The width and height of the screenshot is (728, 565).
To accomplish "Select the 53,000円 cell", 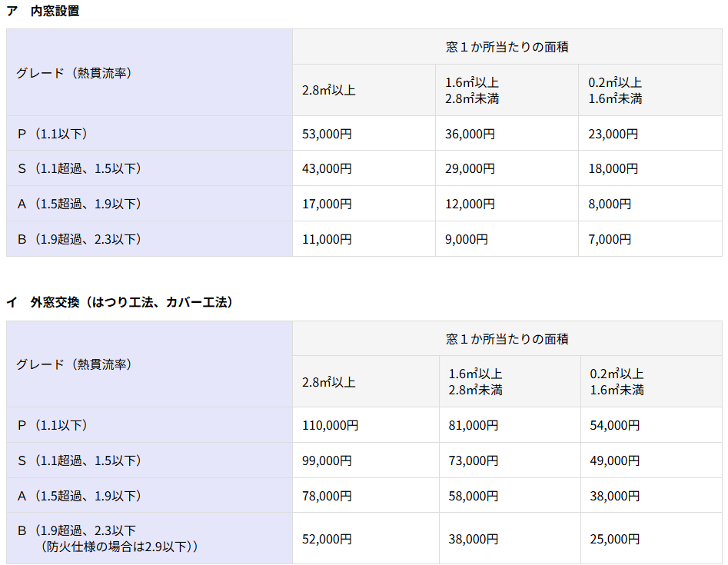I will [327, 134].
